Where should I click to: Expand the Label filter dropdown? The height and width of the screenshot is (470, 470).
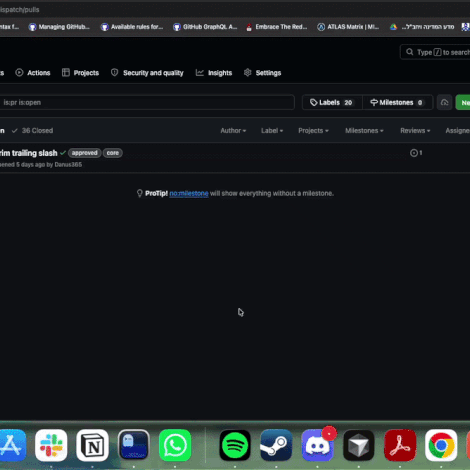coord(272,131)
